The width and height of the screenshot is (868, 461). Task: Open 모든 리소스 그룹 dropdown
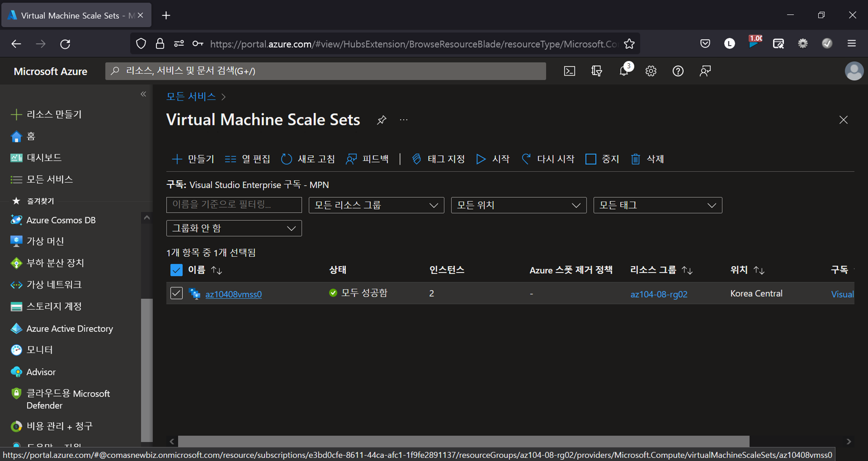point(376,205)
